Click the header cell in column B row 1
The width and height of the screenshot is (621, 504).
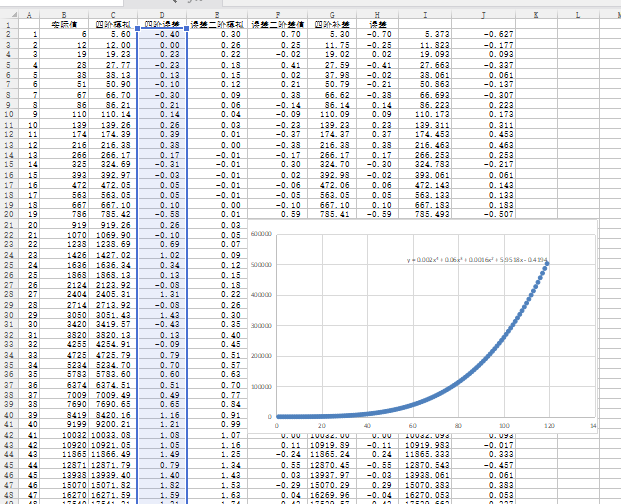pos(64,25)
